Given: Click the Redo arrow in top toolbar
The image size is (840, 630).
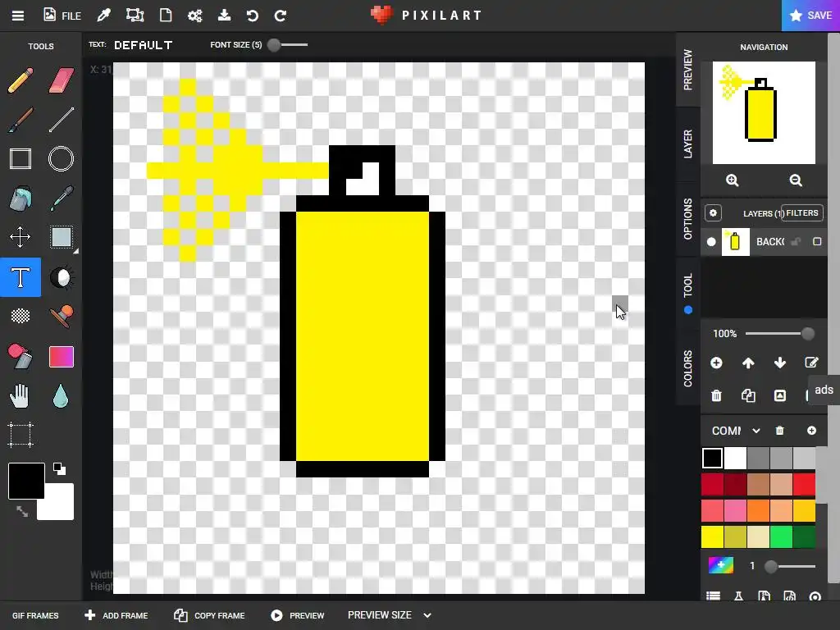Looking at the screenshot, I should pos(281,16).
